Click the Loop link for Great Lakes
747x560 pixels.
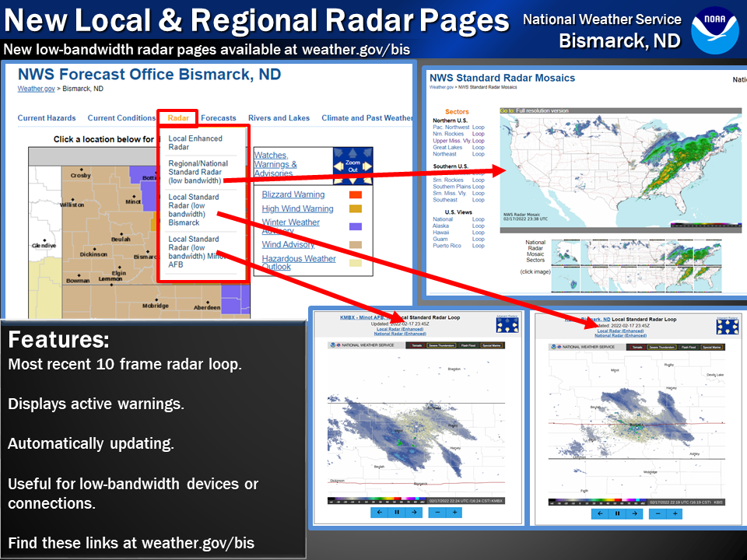pos(479,148)
